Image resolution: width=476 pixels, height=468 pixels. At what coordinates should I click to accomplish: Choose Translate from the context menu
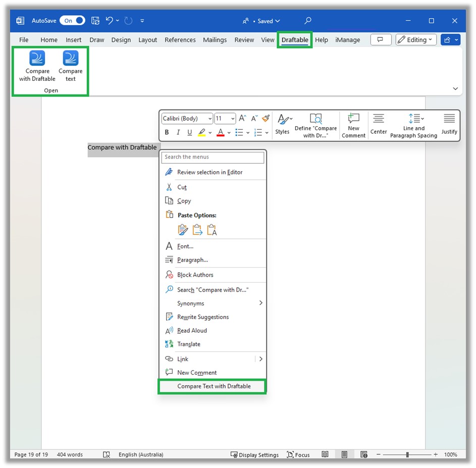[213, 344]
